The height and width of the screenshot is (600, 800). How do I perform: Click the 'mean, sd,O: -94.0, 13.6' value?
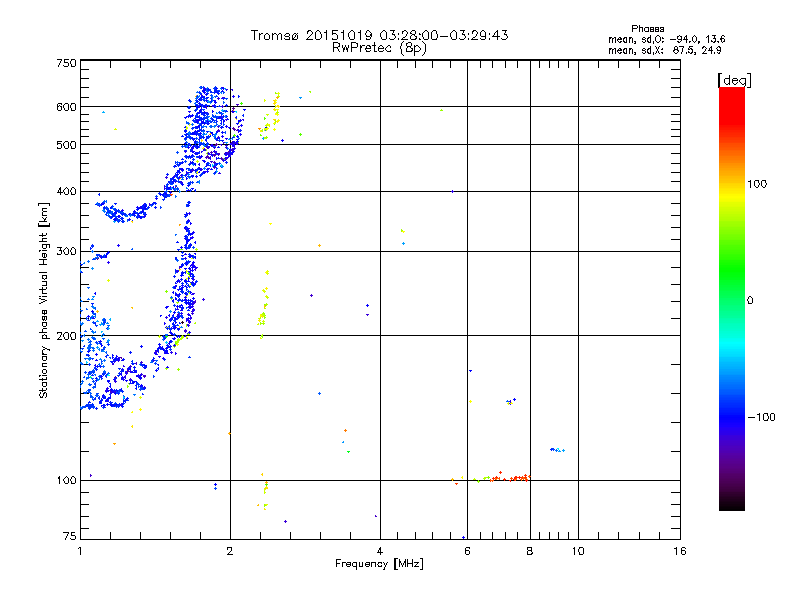click(x=666, y=39)
